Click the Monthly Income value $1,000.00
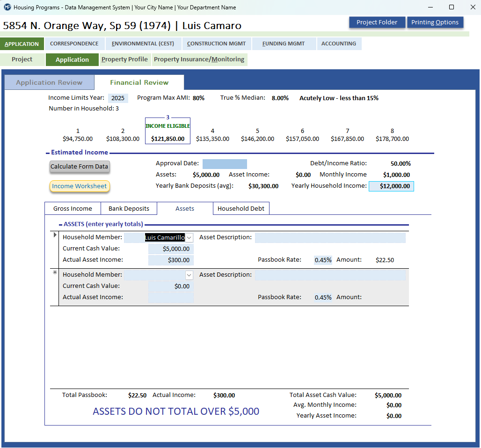This screenshot has width=481, height=448. click(x=396, y=175)
